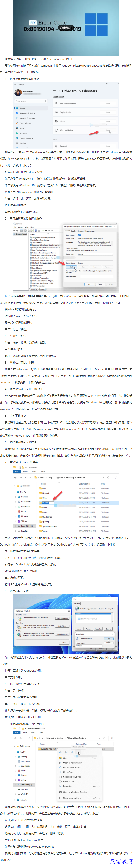Click the Delete icon in context menu

78,752
